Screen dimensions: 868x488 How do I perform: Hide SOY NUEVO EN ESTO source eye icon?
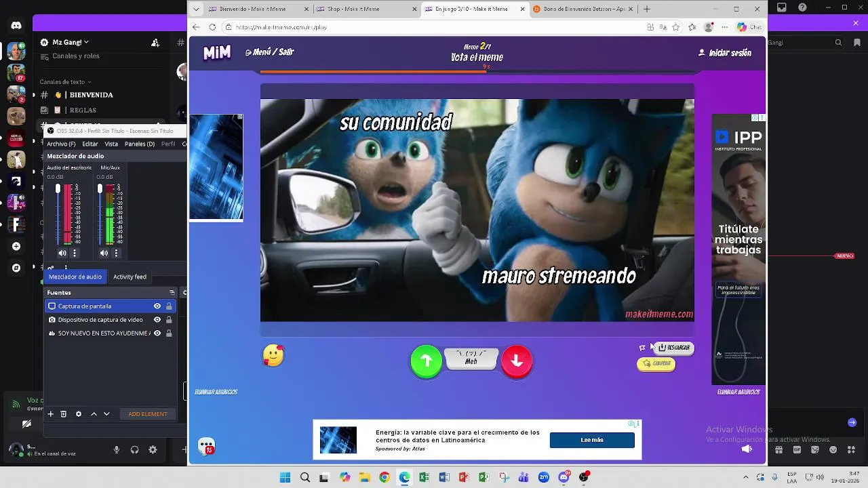(157, 333)
